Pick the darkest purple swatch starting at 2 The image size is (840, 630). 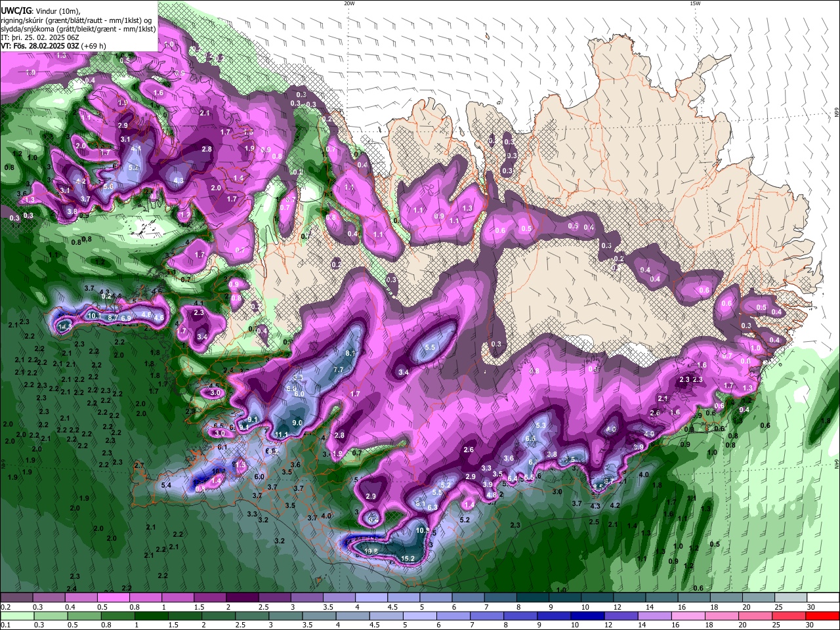click(241, 597)
